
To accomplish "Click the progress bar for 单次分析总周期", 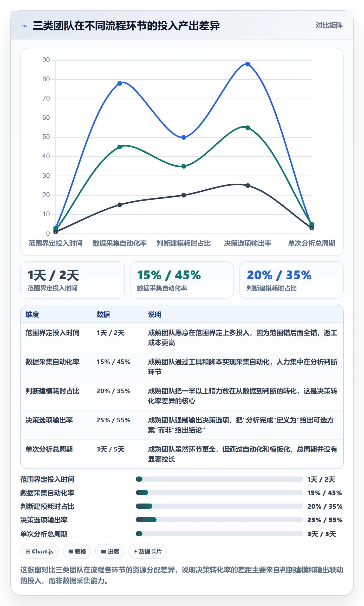I will tap(219, 534).
